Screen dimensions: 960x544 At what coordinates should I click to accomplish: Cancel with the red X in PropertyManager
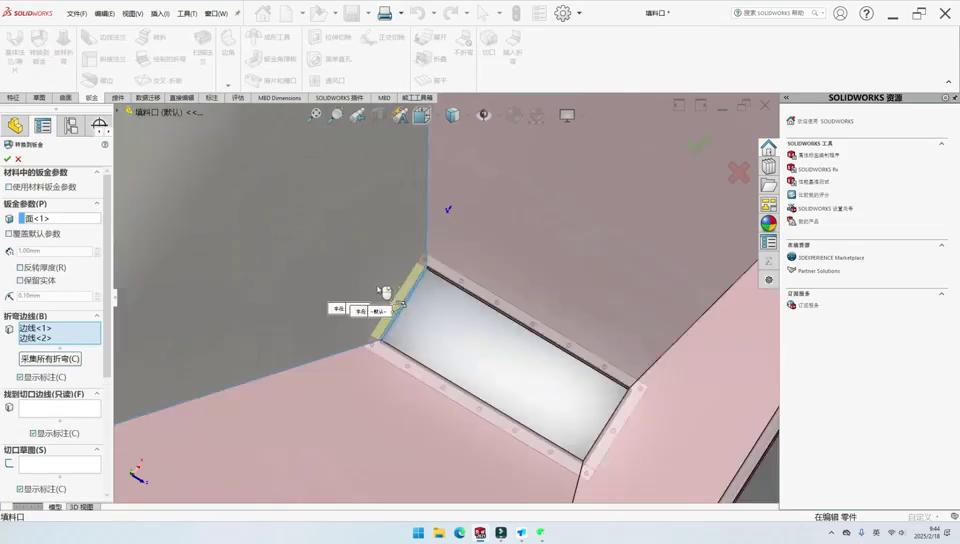[x=18, y=159]
